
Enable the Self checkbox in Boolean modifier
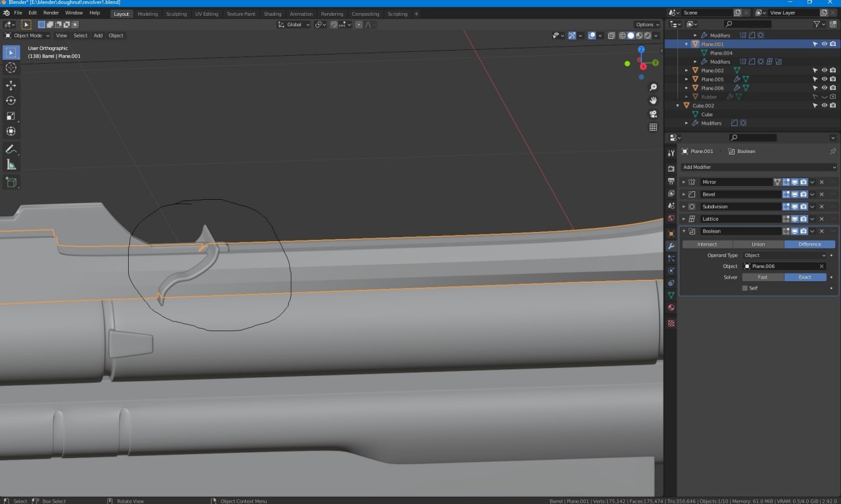pos(744,288)
